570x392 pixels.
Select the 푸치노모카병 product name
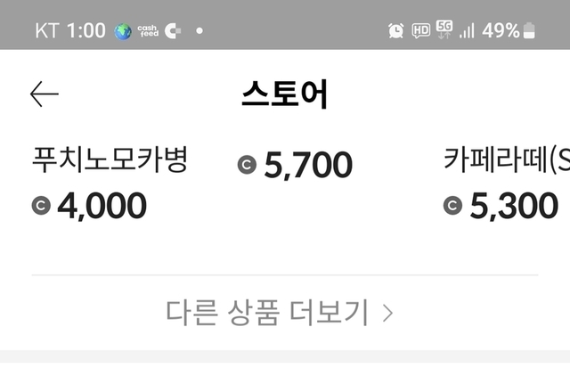pyautogui.click(x=110, y=160)
